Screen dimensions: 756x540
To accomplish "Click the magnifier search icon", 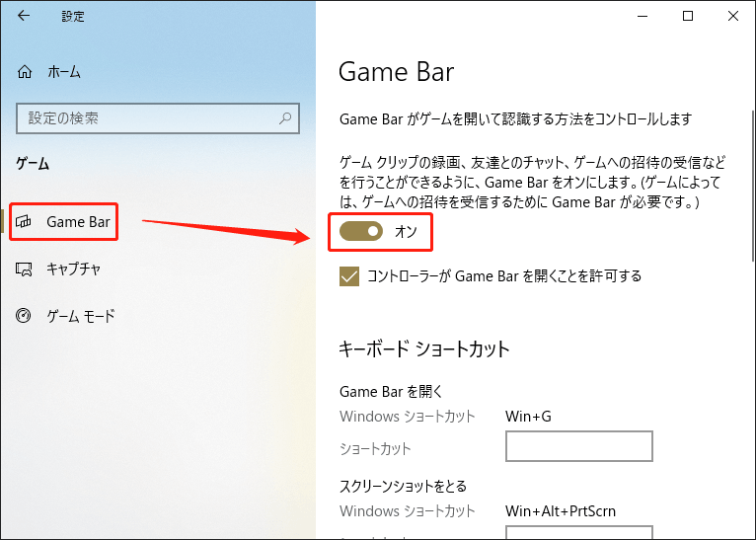I will (x=285, y=118).
